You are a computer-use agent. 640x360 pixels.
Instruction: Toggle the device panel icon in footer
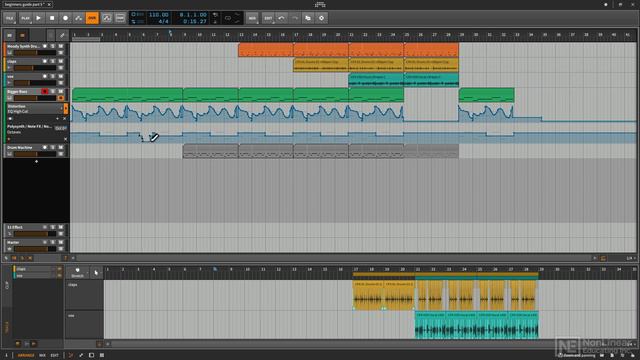click(x=91, y=356)
